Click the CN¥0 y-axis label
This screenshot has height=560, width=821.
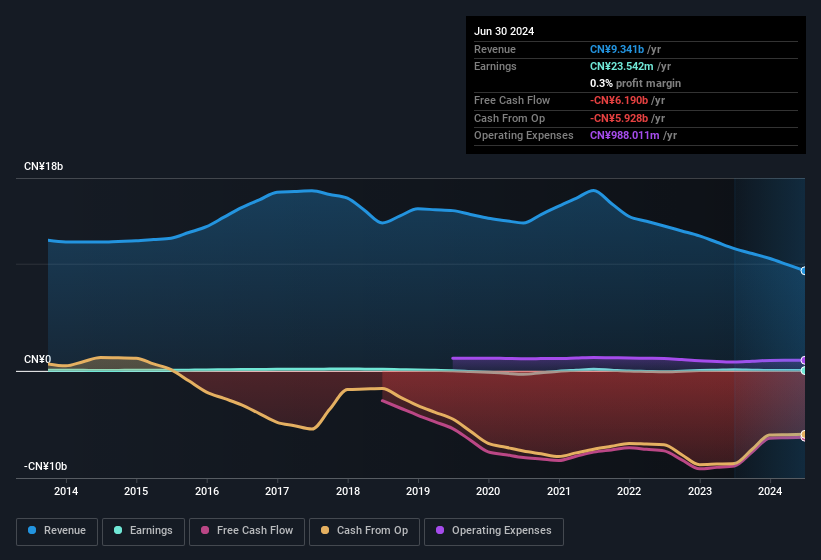click(x=38, y=359)
